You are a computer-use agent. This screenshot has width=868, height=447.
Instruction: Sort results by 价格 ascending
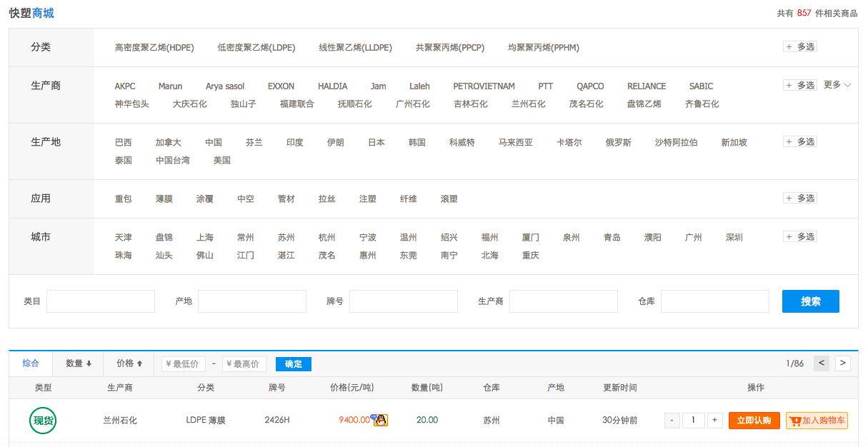129,363
